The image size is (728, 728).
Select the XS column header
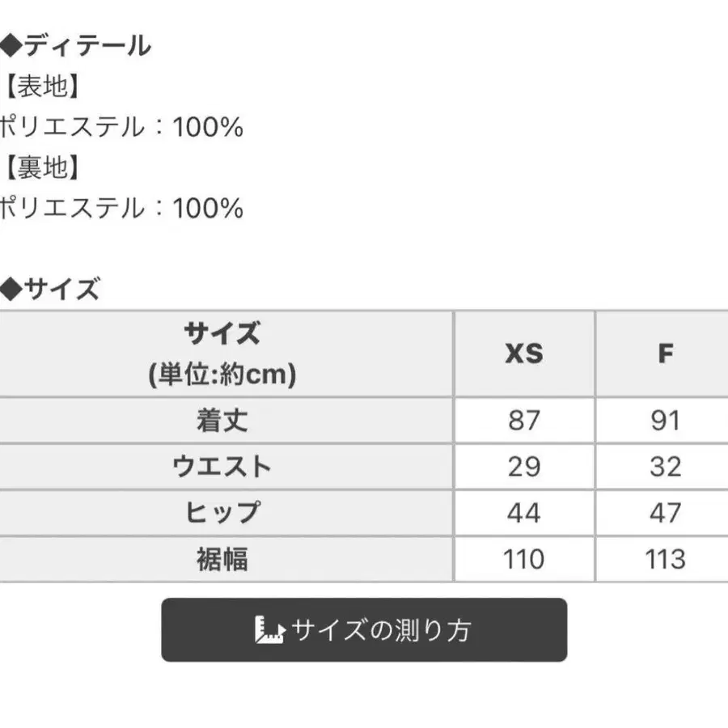point(524,353)
